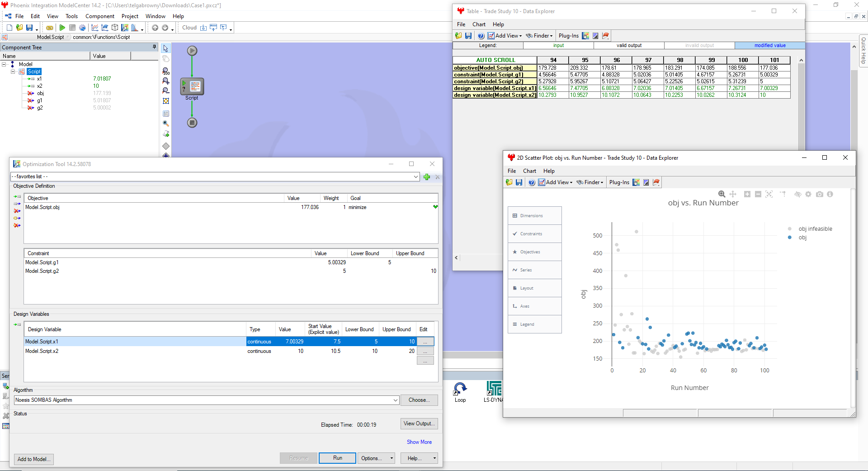
Task: Select the Script component in workflow canvas
Action: pyautogui.click(x=193, y=86)
